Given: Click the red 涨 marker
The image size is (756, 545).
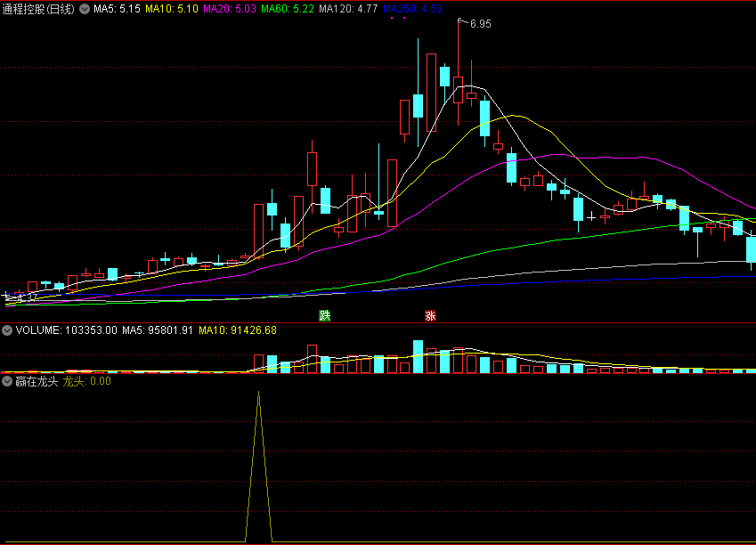Looking at the screenshot, I should pyautogui.click(x=430, y=316).
